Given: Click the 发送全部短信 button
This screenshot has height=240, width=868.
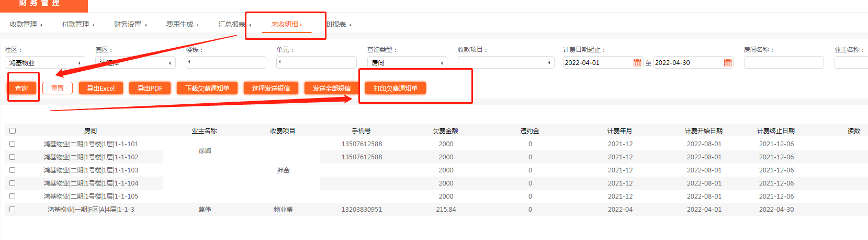Looking at the screenshot, I should [x=331, y=88].
